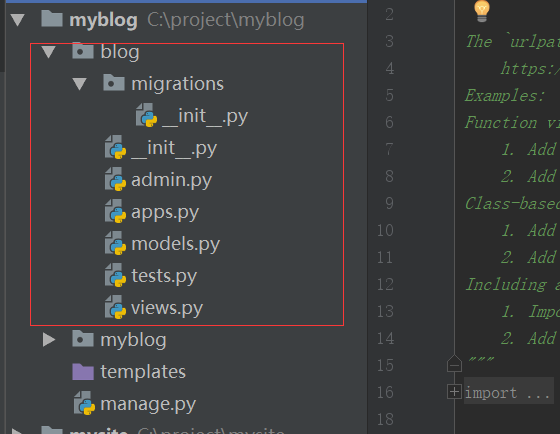Click the Python file icon beside apps.py

[x=115, y=211]
